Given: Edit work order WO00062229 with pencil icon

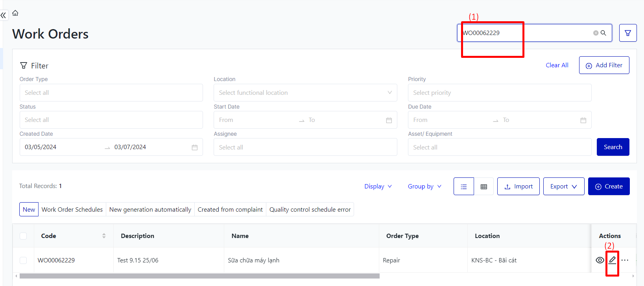Looking at the screenshot, I should [613, 260].
